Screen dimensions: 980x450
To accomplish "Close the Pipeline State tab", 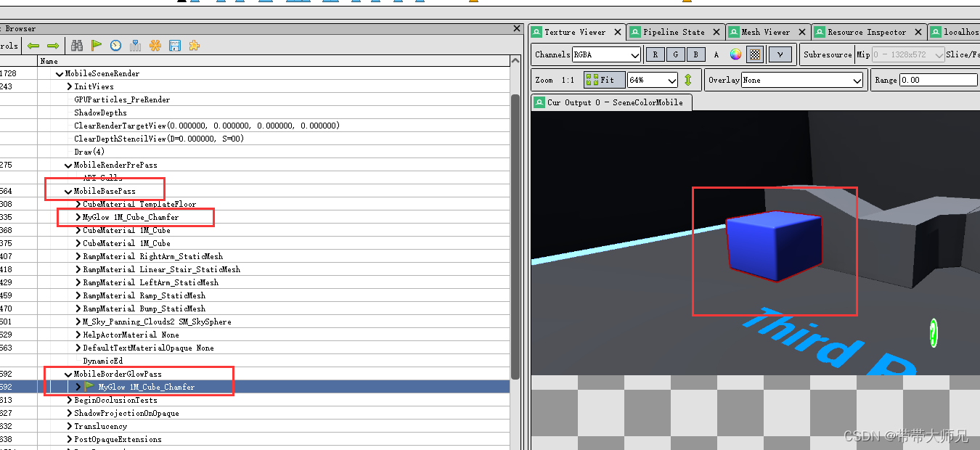I will (x=716, y=32).
